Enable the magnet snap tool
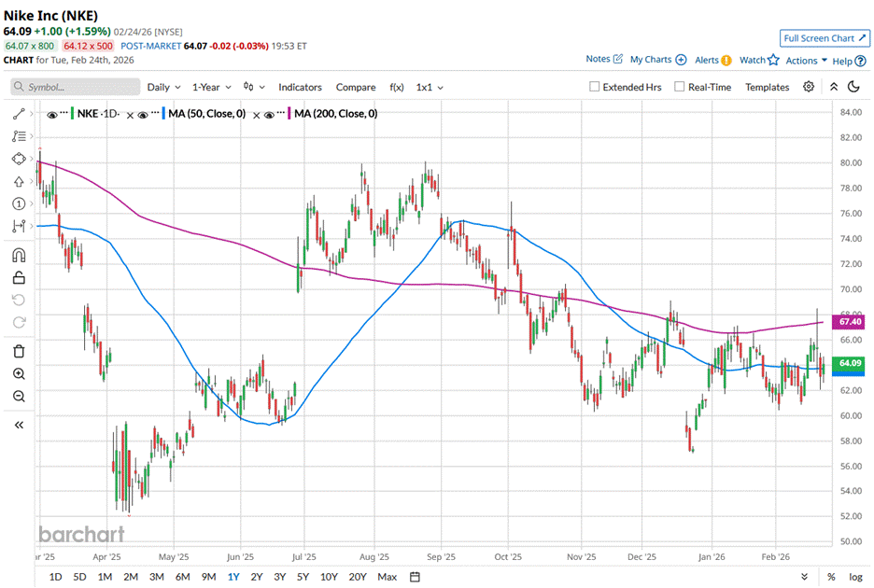The height and width of the screenshot is (588, 874). (19, 255)
